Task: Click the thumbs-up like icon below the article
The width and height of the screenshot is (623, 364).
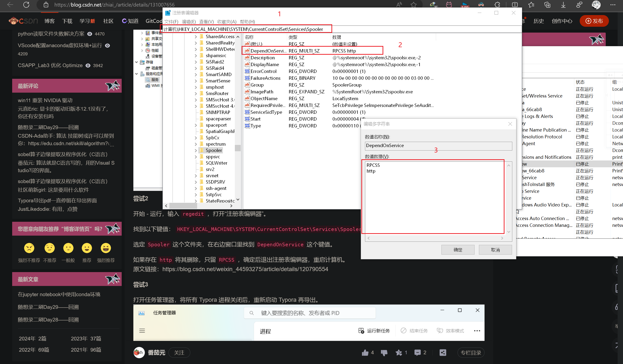Action: (x=365, y=353)
